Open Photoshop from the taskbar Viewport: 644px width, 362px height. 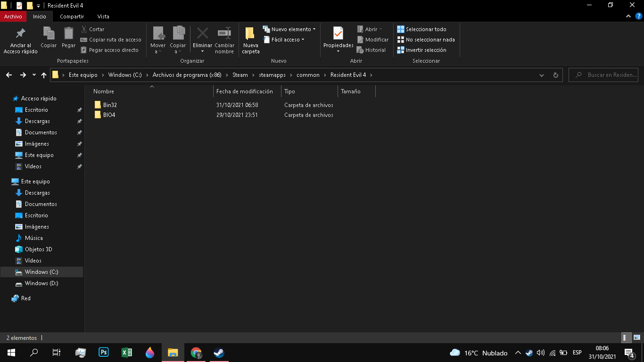pyautogui.click(x=104, y=353)
